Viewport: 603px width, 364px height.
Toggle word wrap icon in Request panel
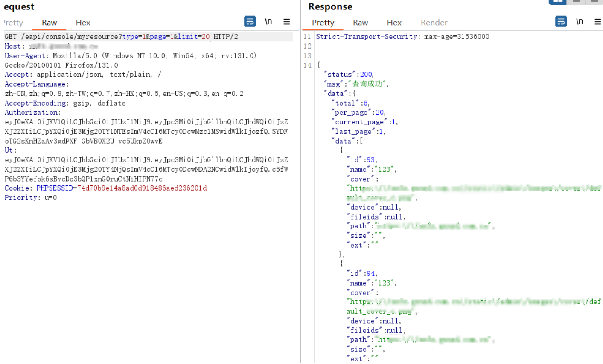click(250, 21)
